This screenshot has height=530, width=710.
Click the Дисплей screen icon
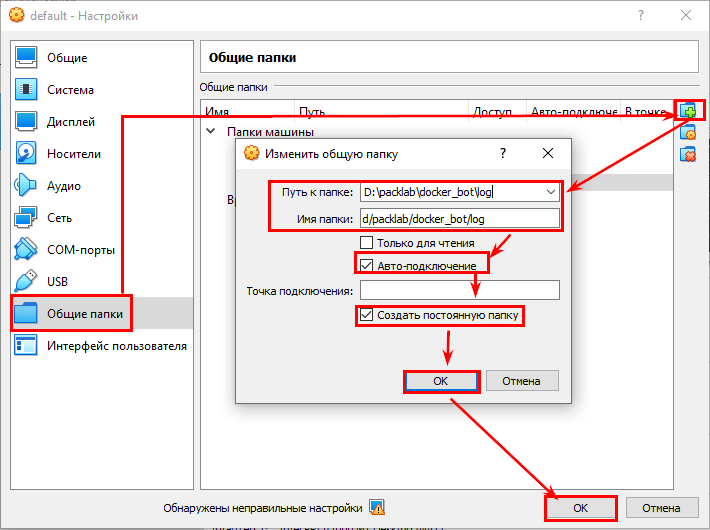(26, 121)
